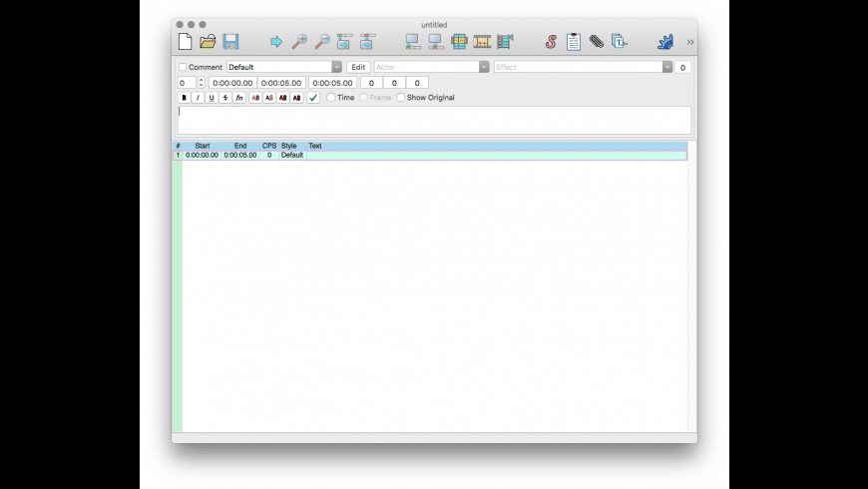Snap subtitle end to video
This screenshot has width=868, height=489.
point(436,42)
